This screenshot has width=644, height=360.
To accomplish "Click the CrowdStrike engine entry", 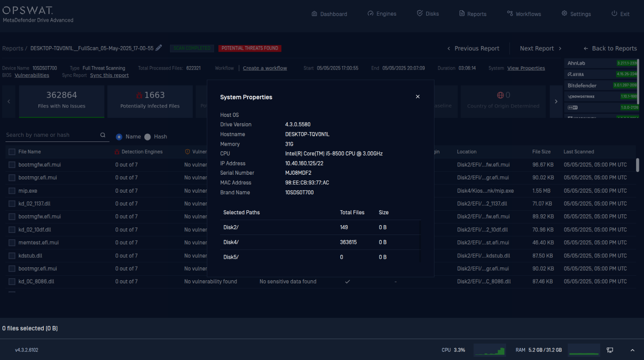I will [x=601, y=96].
